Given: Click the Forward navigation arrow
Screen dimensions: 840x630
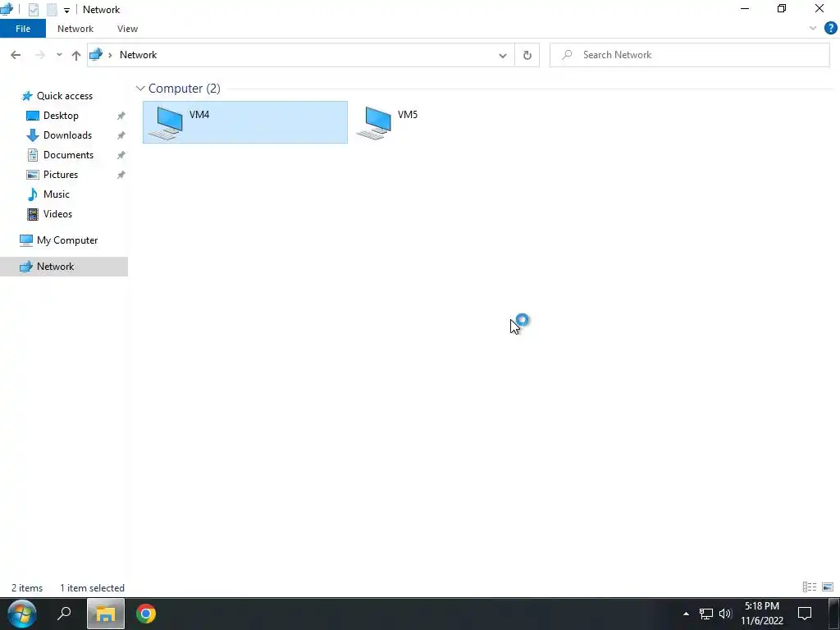Looking at the screenshot, I should (39, 55).
